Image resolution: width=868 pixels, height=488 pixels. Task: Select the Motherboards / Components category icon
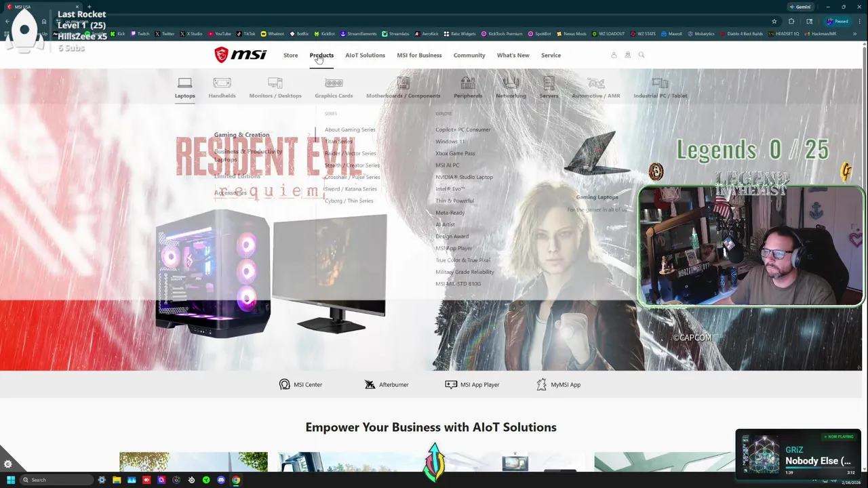[403, 83]
